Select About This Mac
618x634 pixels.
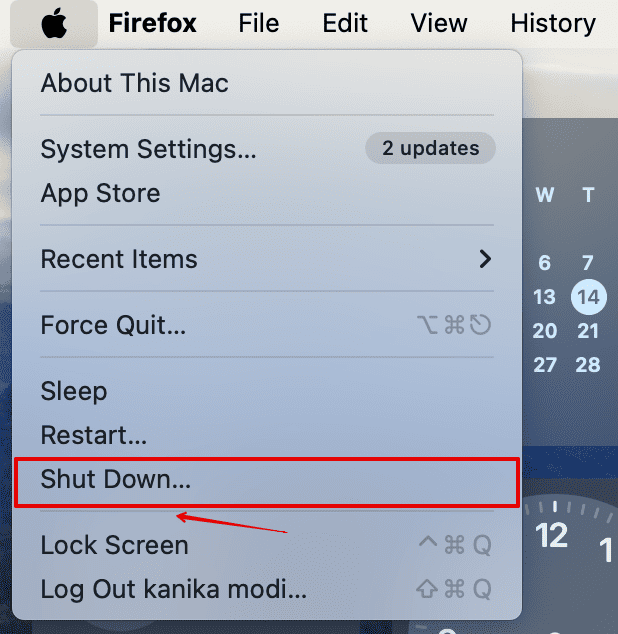tap(134, 83)
